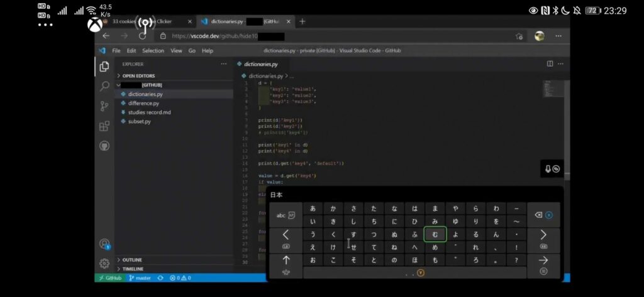Move cursor left with keyboard caret key
Image resolution: width=644 pixels, height=297 pixels.
[x=286, y=240]
